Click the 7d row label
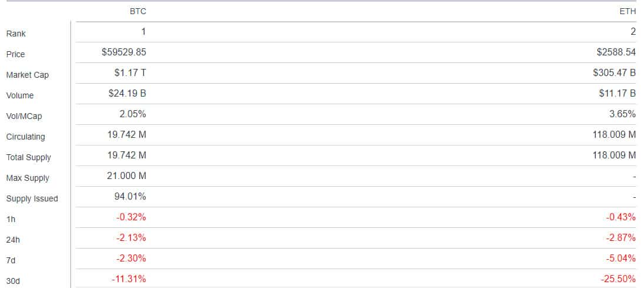This screenshot has height=288, width=644. 11,260
